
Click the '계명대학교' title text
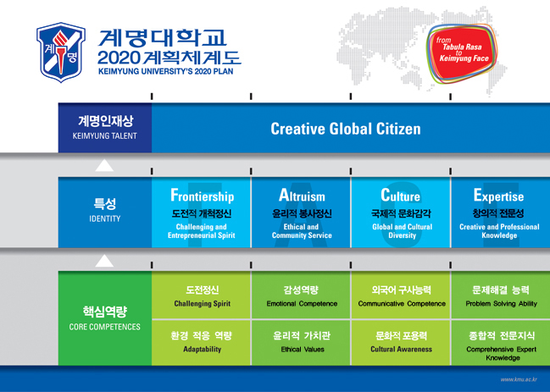[162, 39]
